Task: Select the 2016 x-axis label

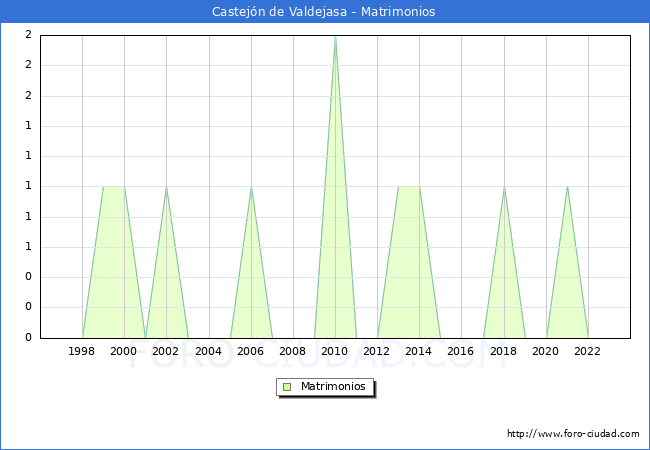Action: [x=461, y=351]
